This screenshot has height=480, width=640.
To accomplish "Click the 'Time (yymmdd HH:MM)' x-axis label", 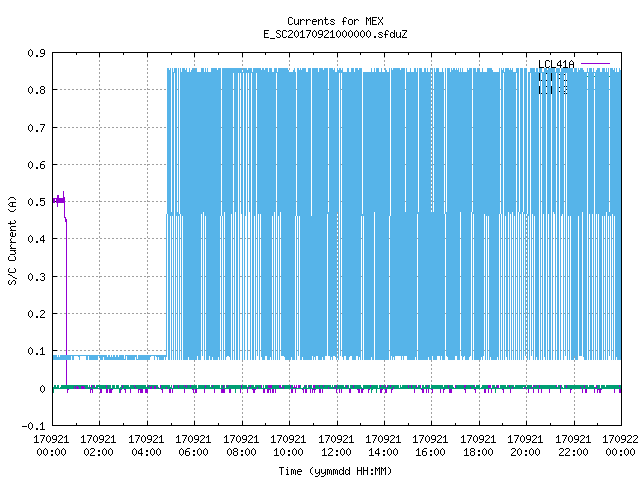I will pos(335,471).
